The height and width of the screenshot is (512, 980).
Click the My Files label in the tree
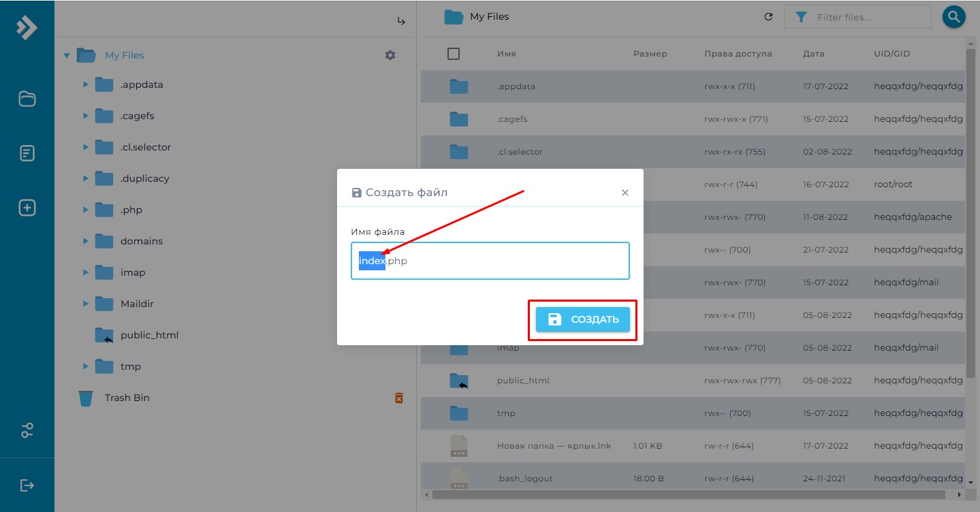point(125,55)
